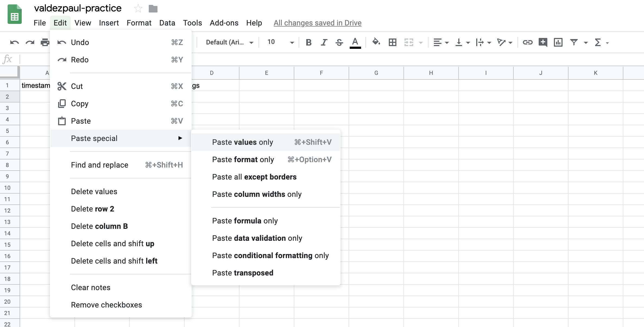Viewport: 644px width, 327px height.
Task: Choose Delete row 2 from the menu
Action: click(93, 209)
